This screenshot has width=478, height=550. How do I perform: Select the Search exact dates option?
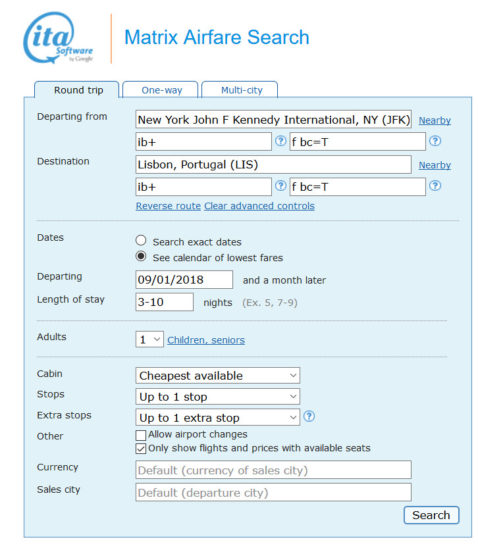[141, 241]
